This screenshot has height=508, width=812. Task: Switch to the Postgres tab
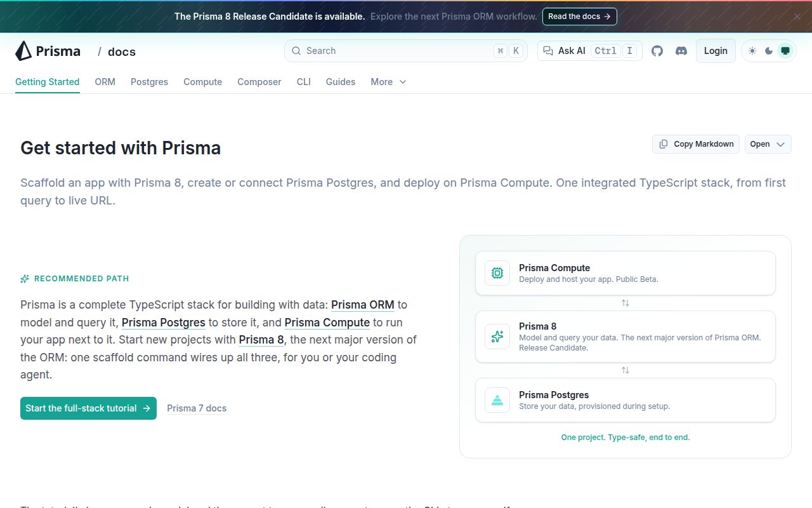[x=150, y=82]
